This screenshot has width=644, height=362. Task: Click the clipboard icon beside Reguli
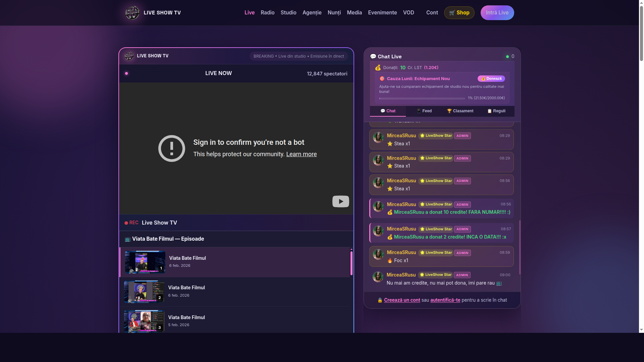pos(489,111)
